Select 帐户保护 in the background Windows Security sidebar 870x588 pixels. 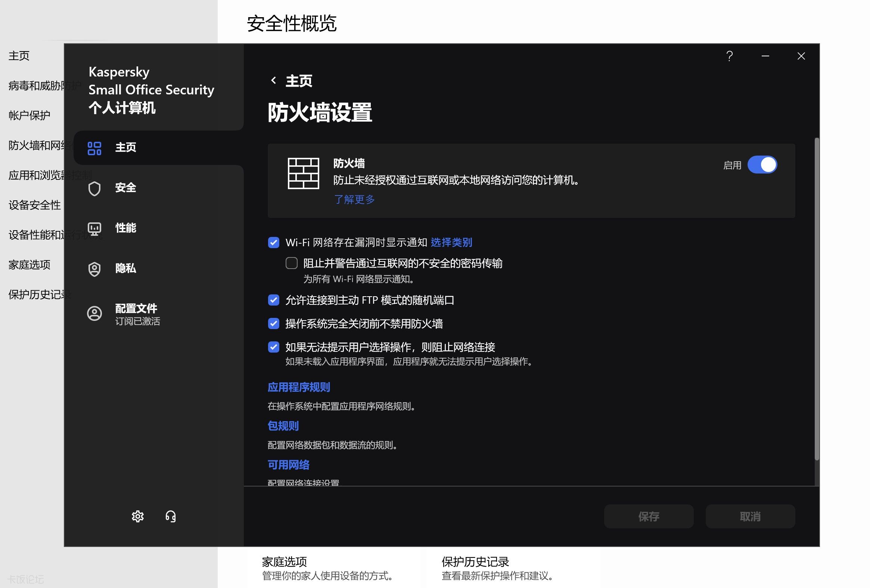[29, 115]
